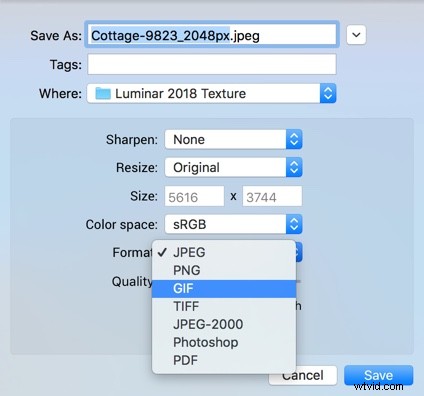Click the Save As filename field

212,35
